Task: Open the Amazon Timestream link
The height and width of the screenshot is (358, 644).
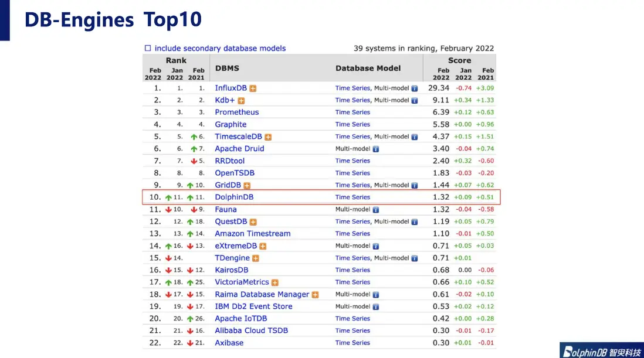Action: (x=253, y=234)
